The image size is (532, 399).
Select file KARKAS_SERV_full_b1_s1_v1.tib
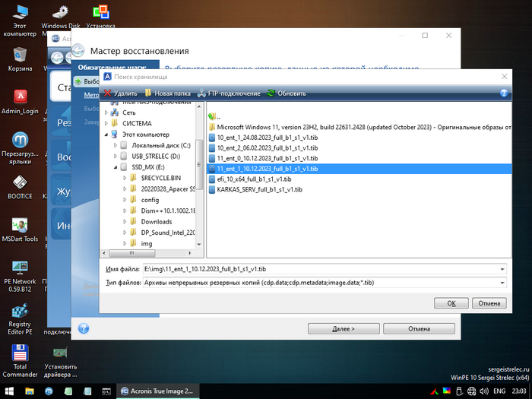pos(255,189)
